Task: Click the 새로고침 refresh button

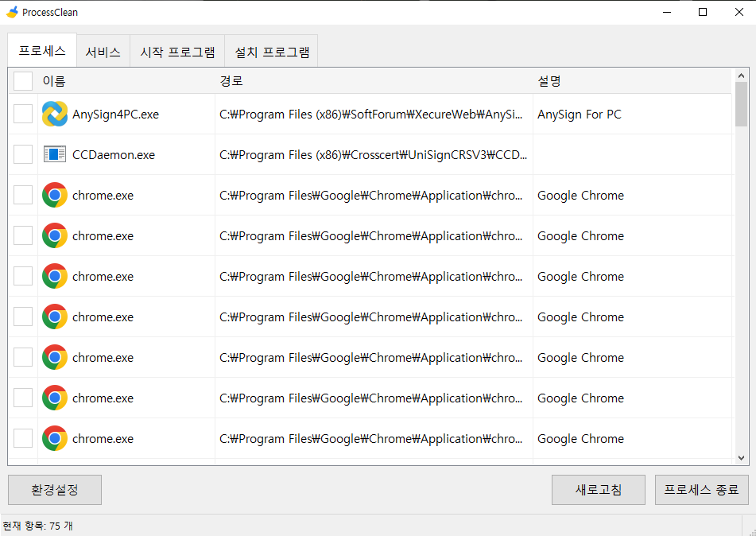Action: tap(599, 490)
